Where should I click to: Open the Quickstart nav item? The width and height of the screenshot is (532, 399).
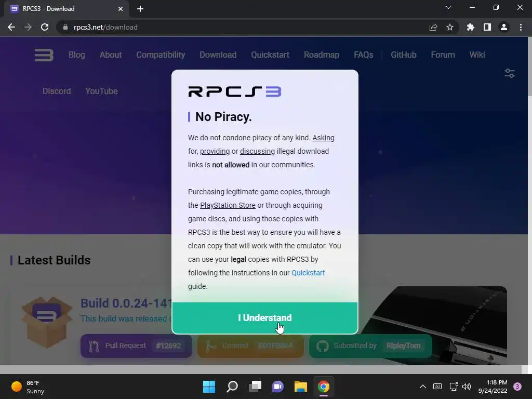tap(270, 55)
